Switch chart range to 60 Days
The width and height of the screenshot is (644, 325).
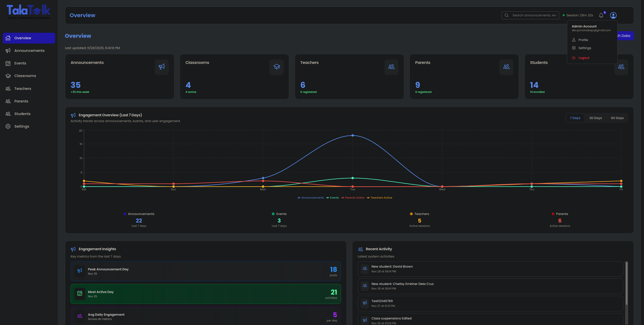tap(617, 118)
